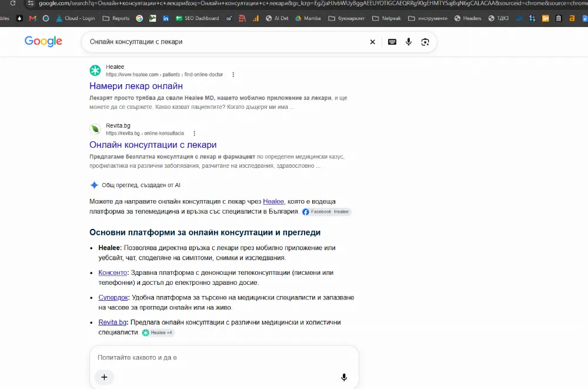Open the Cloud - Login bookmark
The image size is (588, 389).
[75, 18]
